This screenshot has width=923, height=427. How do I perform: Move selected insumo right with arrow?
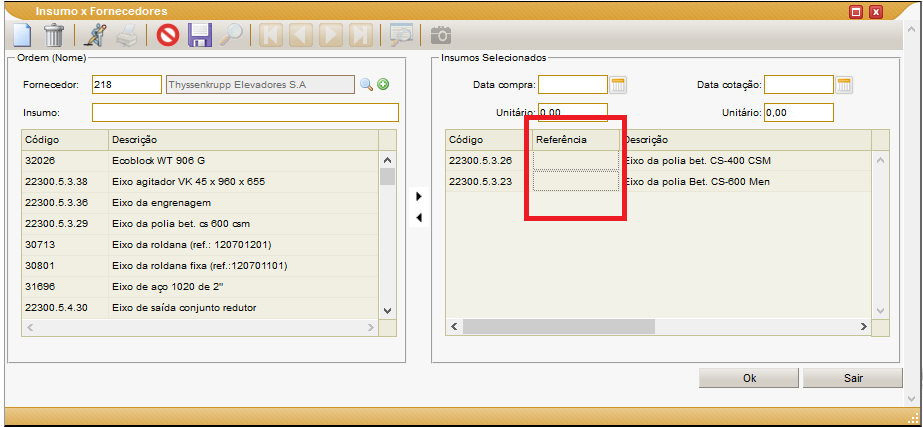coord(419,196)
